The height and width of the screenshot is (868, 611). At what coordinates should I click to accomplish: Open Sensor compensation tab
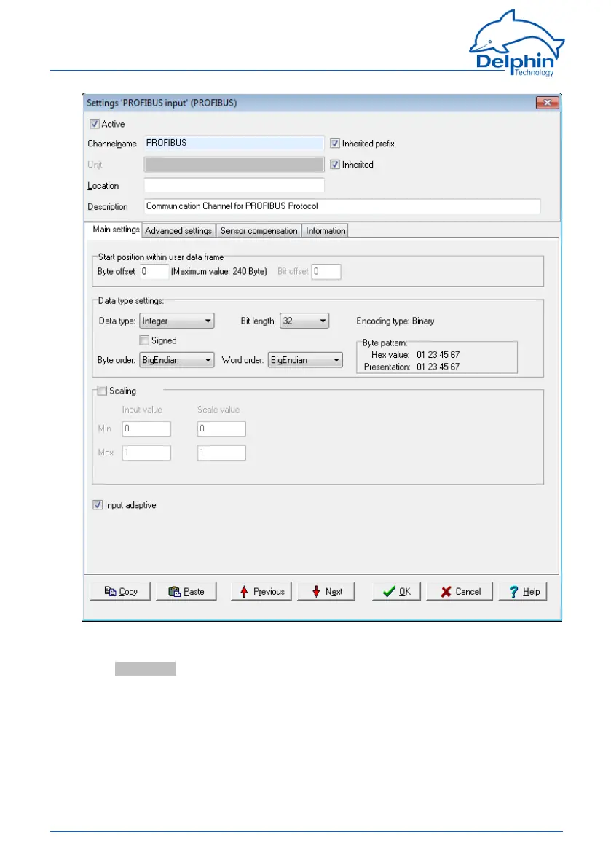coord(259,231)
